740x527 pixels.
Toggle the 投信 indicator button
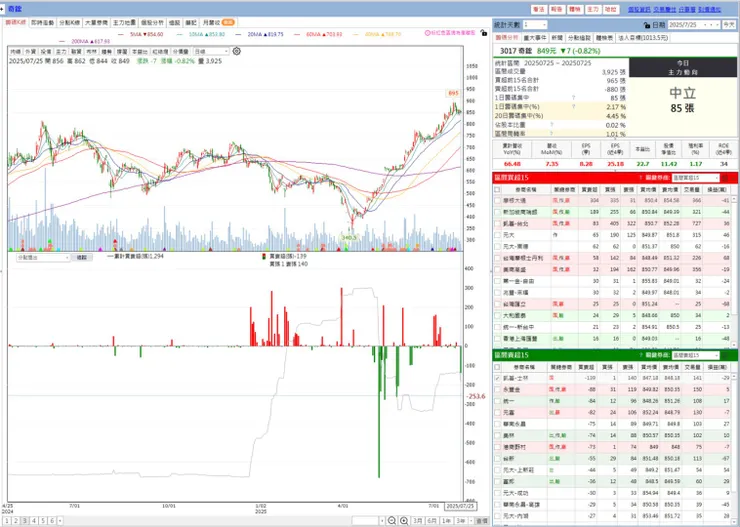(x=46, y=51)
